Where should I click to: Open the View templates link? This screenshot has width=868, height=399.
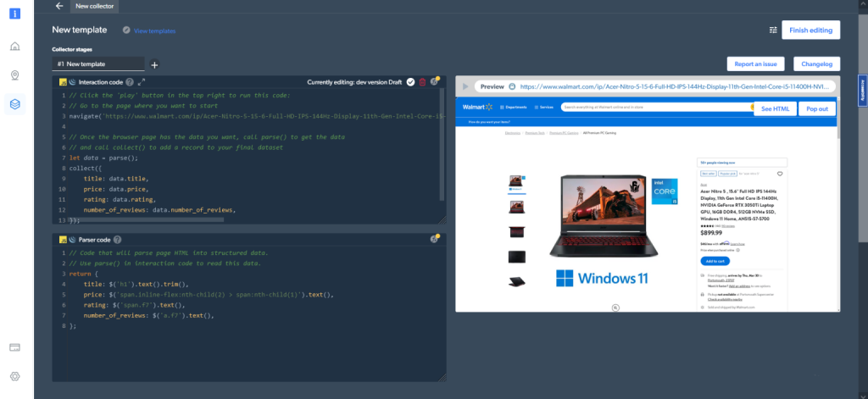[x=154, y=31]
